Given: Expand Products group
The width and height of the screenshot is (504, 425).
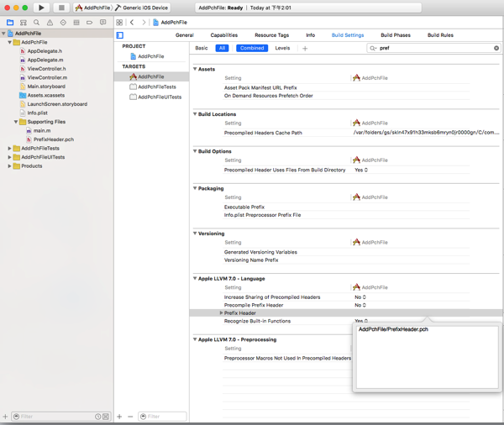Looking at the screenshot, I should [x=9, y=166].
